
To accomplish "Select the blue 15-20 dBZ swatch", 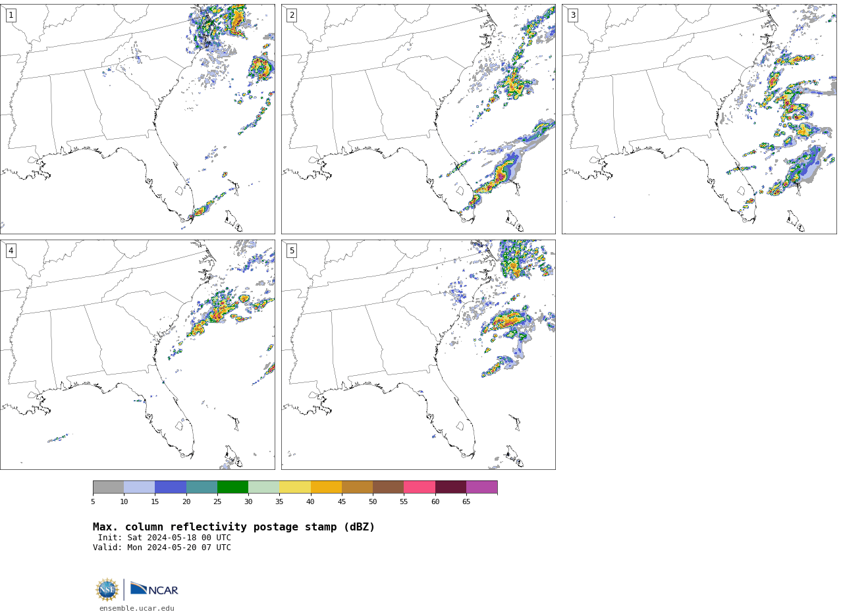I will pos(171,487).
